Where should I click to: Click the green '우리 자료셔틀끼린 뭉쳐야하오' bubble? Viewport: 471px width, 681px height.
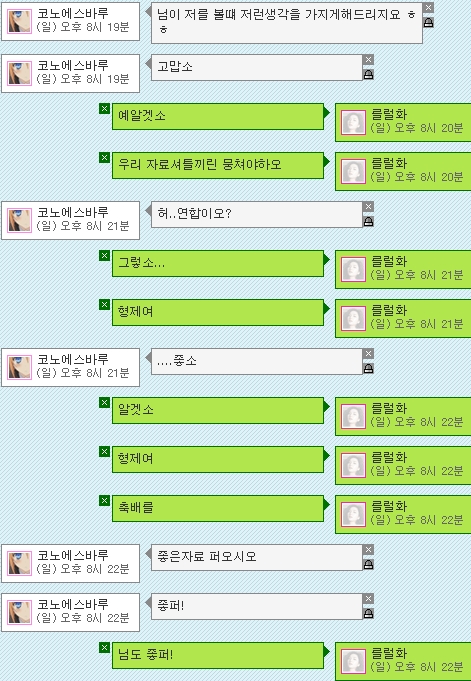pyautogui.click(x=218, y=165)
